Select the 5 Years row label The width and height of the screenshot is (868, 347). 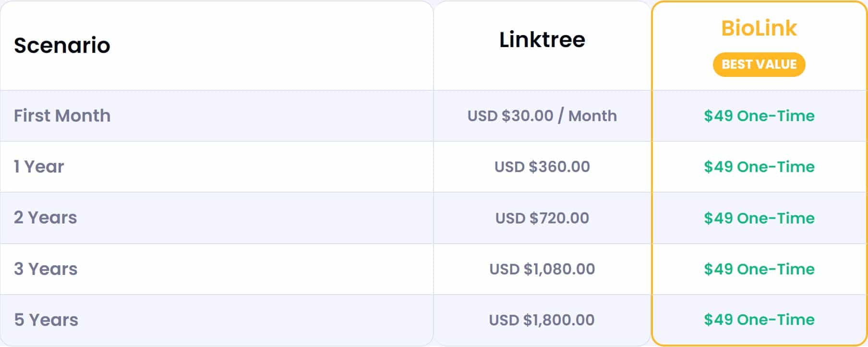click(x=46, y=320)
